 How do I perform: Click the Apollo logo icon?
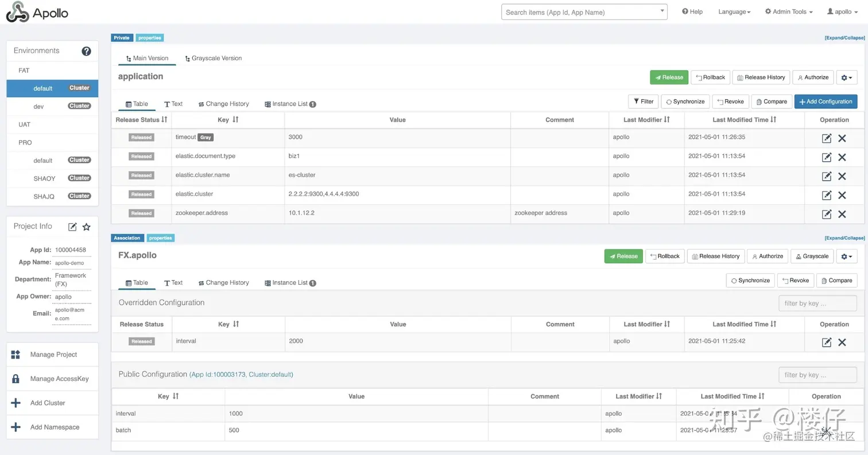click(x=17, y=12)
